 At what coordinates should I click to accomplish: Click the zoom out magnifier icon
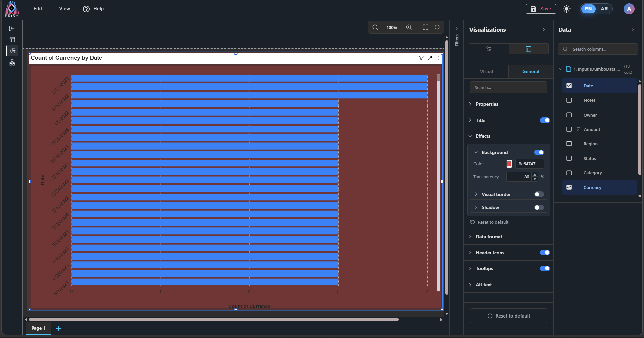(x=375, y=27)
